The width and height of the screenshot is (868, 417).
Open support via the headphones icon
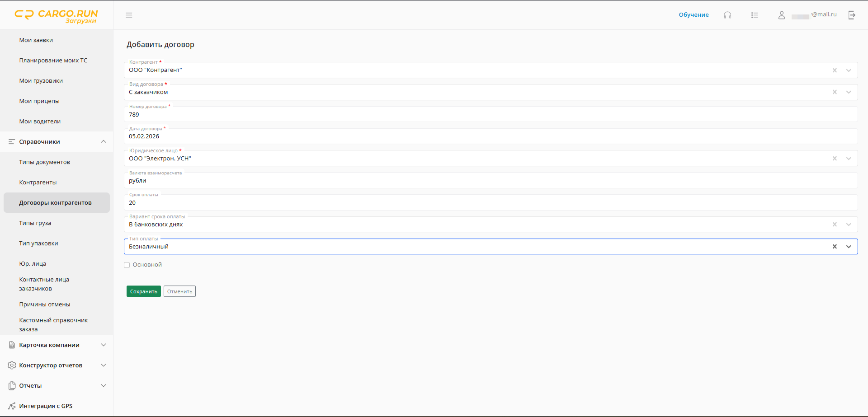(x=727, y=15)
